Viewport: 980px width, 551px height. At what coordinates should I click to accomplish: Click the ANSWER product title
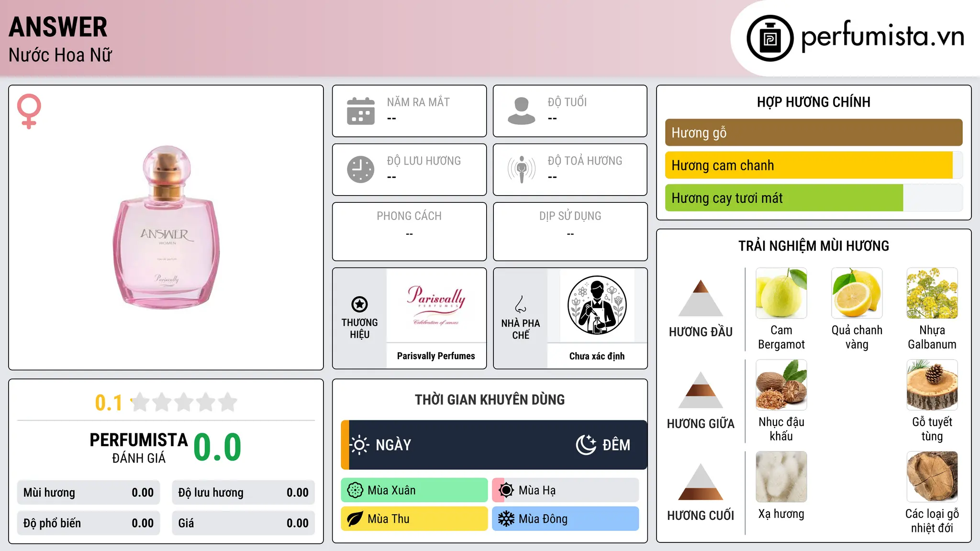(x=58, y=27)
